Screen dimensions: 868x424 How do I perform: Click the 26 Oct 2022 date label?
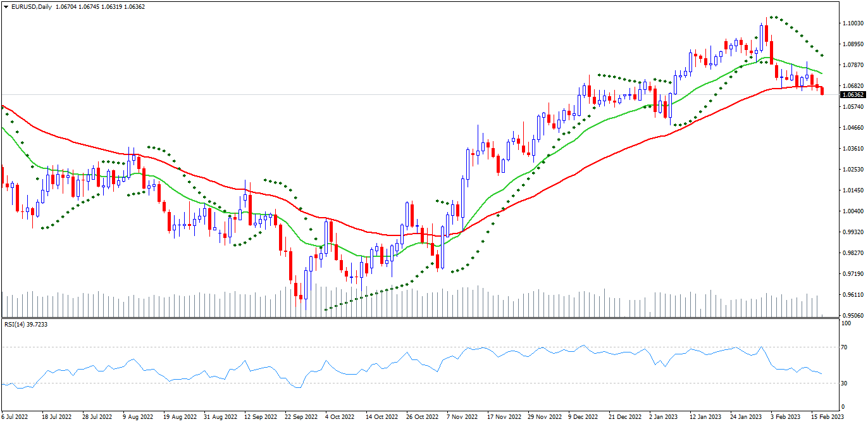(422, 418)
